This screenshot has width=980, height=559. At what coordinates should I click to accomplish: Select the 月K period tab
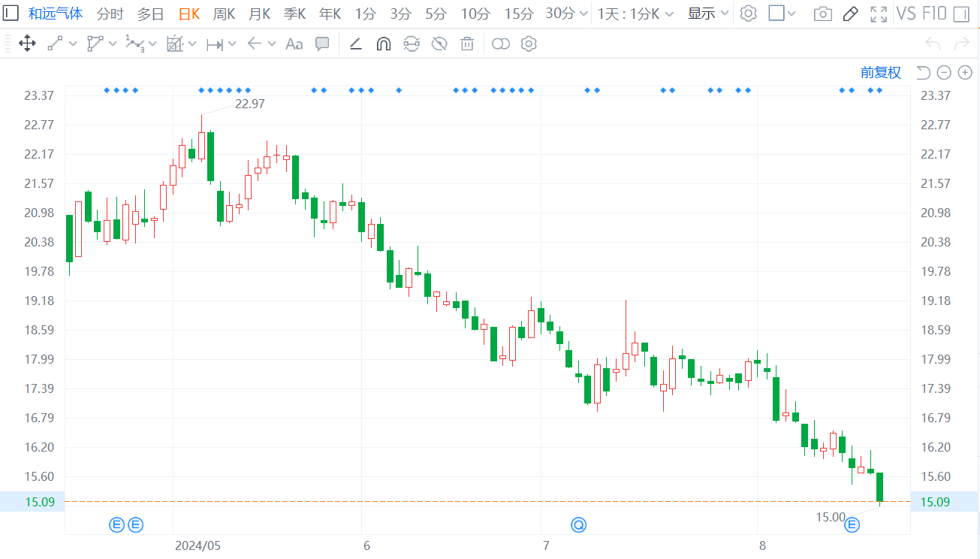[260, 14]
